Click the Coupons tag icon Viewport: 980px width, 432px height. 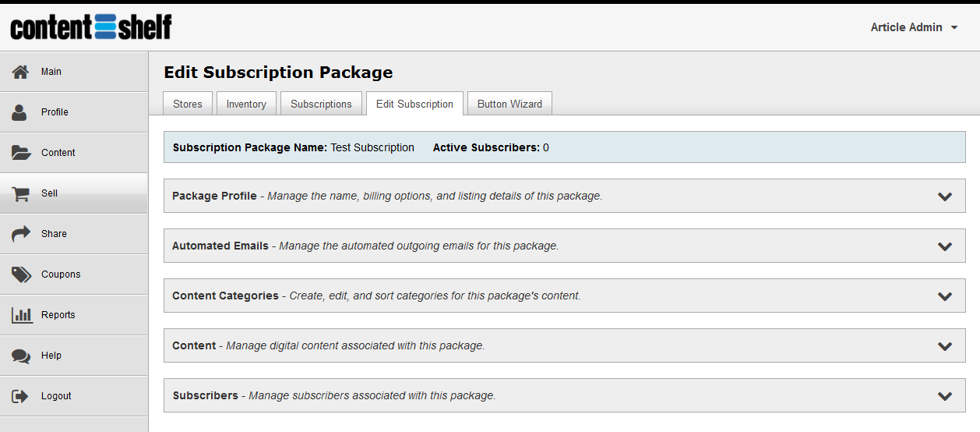pos(21,274)
